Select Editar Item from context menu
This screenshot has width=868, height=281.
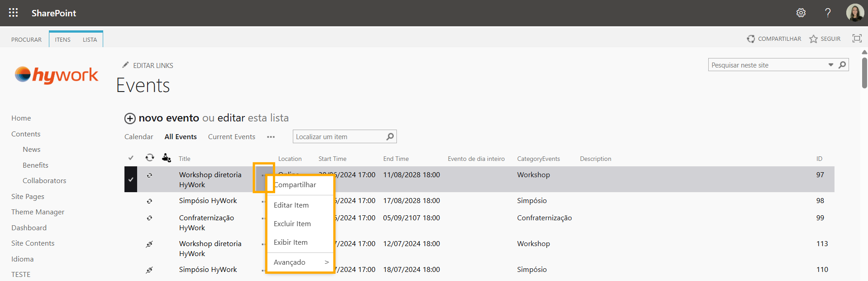click(x=291, y=205)
